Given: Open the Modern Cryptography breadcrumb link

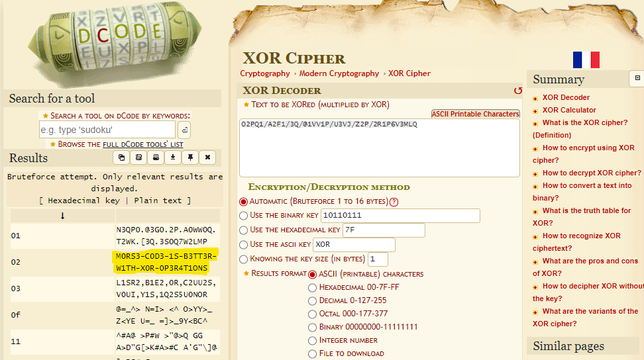Looking at the screenshot, I should [x=339, y=73].
